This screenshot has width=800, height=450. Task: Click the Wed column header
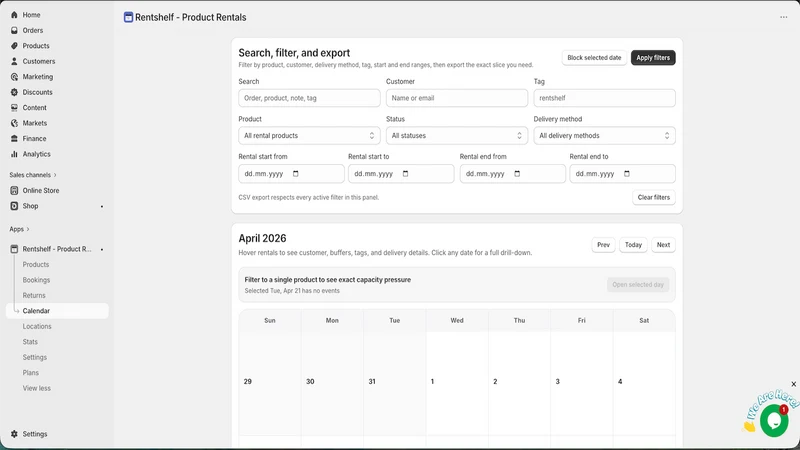(x=457, y=320)
